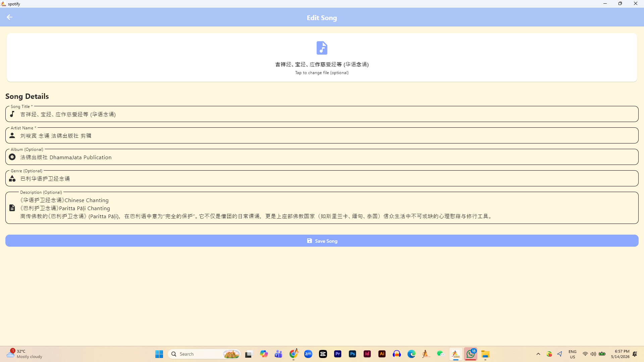Open File Explorer from the taskbar
Screen dimensions: 644x362
coord(485,354)
